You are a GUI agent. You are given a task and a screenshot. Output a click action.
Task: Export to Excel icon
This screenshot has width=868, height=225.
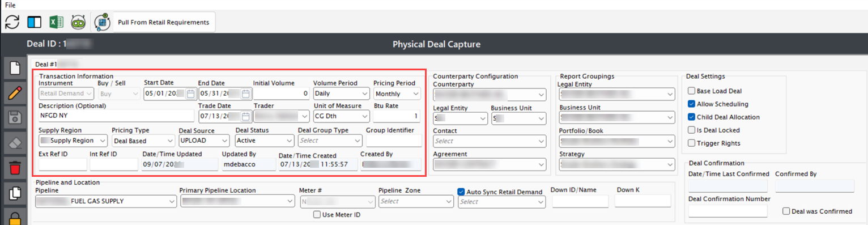point(56,22)
